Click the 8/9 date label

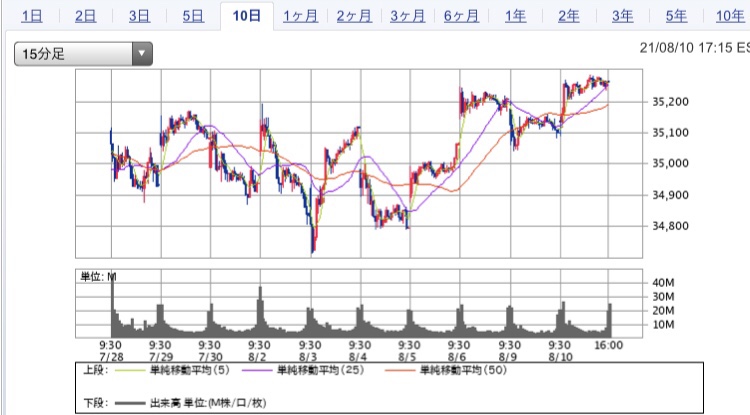(x=508, y=357)
